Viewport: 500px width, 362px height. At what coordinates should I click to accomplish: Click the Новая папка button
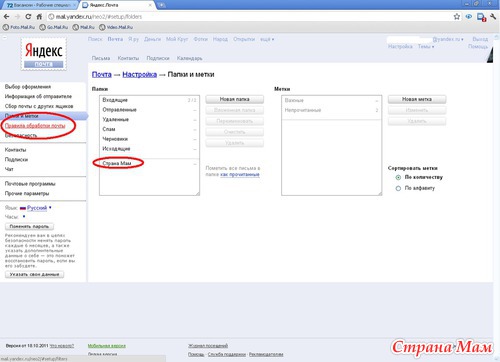[x=235, y=99]
